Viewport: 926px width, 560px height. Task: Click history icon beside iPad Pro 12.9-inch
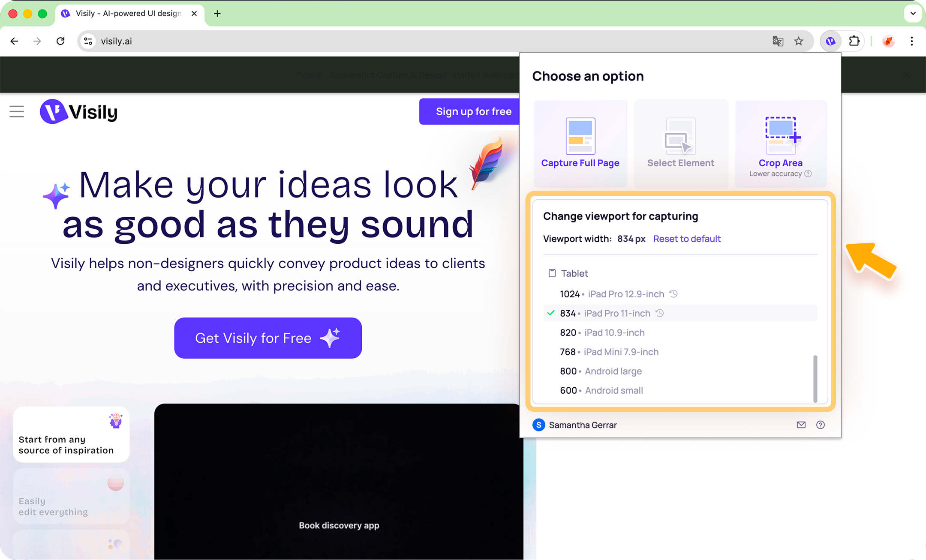tap(673, 294)
